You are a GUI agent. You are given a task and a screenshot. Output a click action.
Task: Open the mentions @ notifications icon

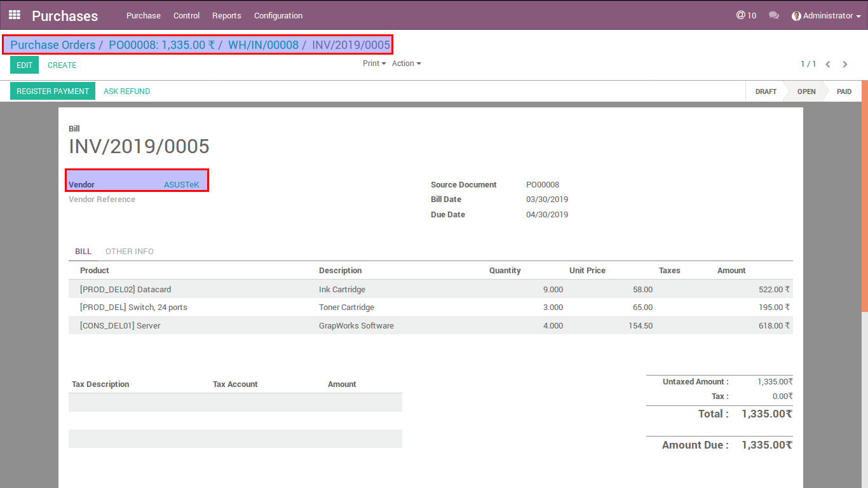tap(746, 15)
